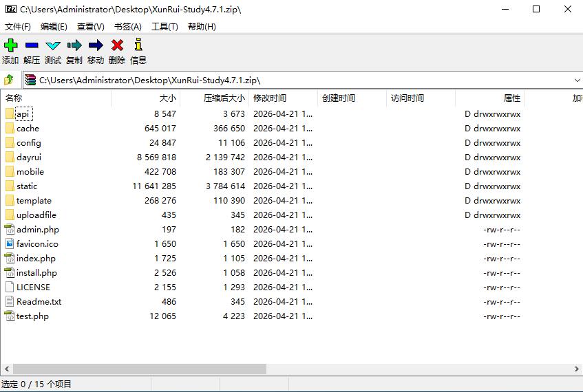583x392 pixels.
Task: Select the template folder icon
Action: point(10,201)
